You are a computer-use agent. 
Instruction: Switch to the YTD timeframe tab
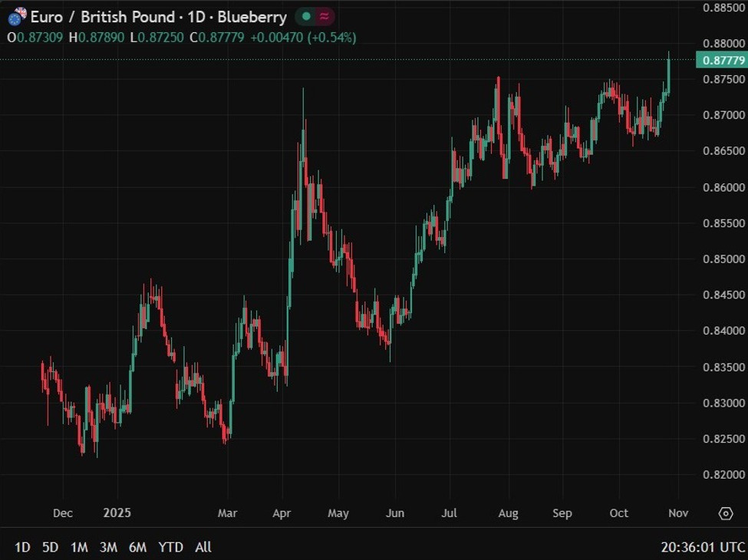[x=170, y=548]
